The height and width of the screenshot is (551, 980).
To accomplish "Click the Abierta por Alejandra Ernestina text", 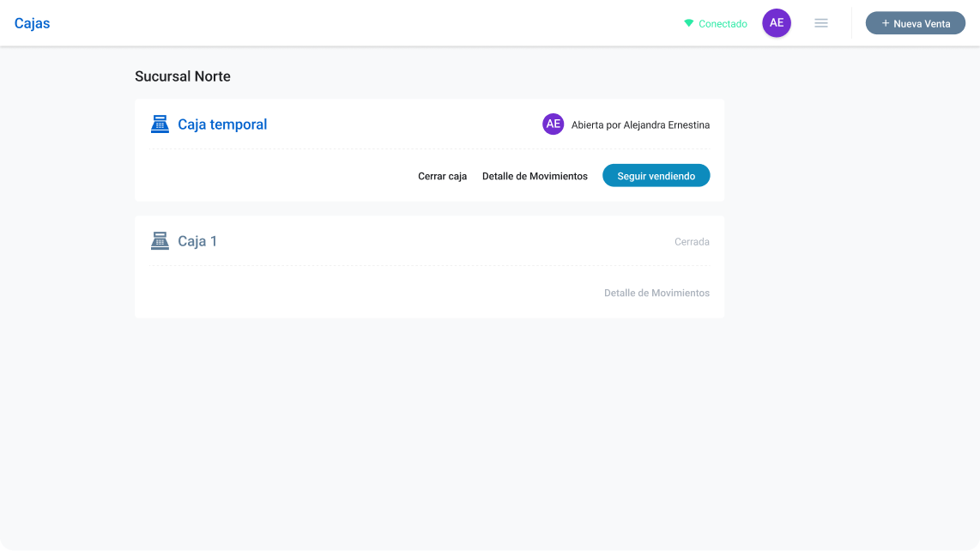I will click(x=641, y=125).
